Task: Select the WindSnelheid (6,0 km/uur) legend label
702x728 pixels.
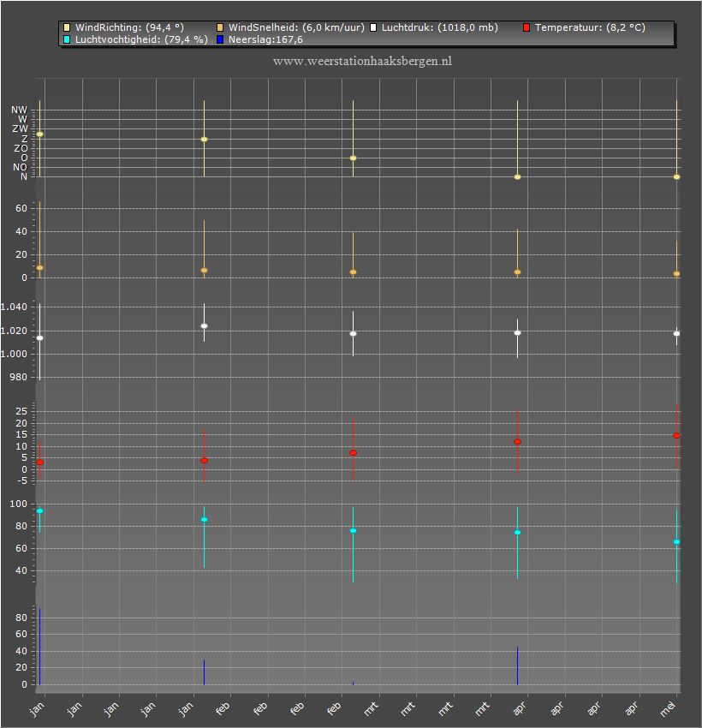Action: 296,28
